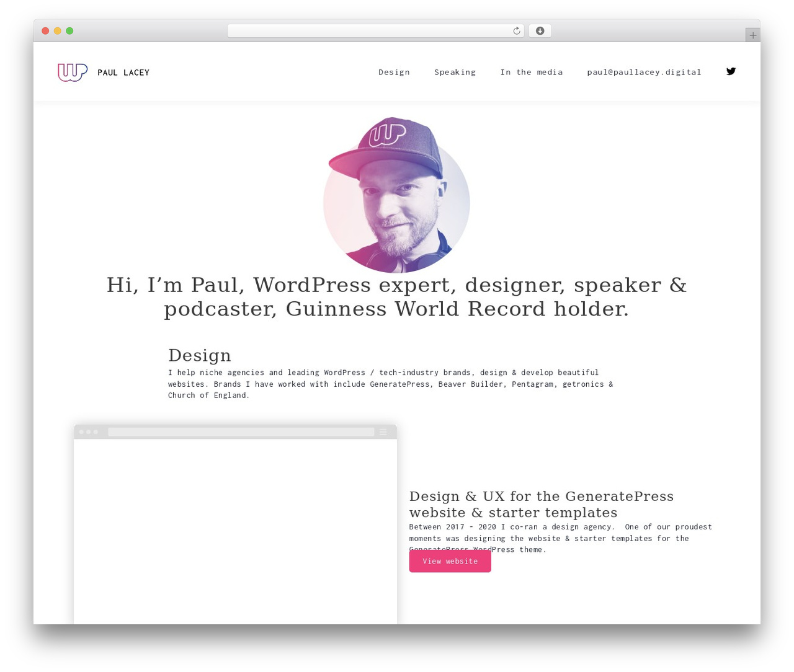Open the Design menu item
The image size is (794, 672).
tap(394, 72)
